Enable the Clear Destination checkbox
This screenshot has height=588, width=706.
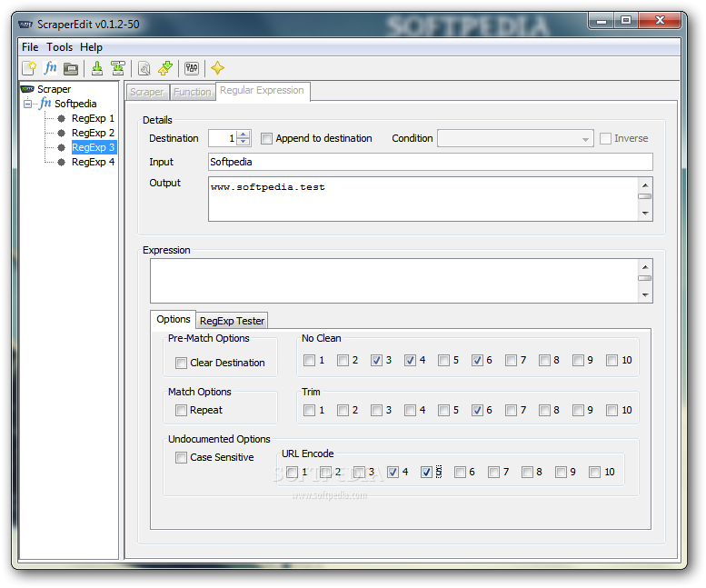pos(181,363)
